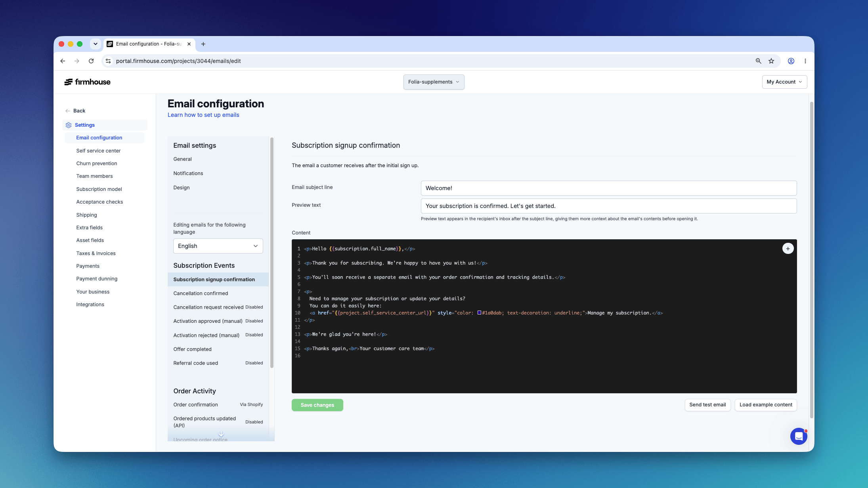Open Team members settings

(x=94, y=176)
